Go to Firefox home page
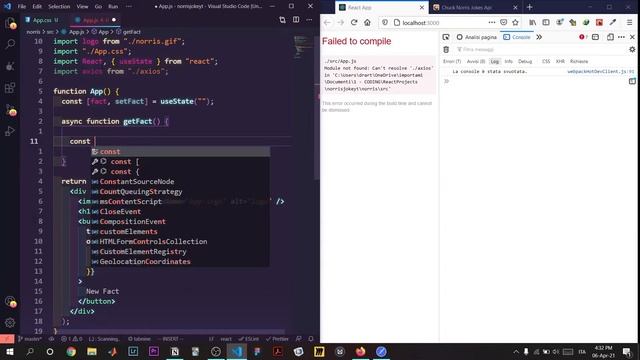 pos(367,23)
